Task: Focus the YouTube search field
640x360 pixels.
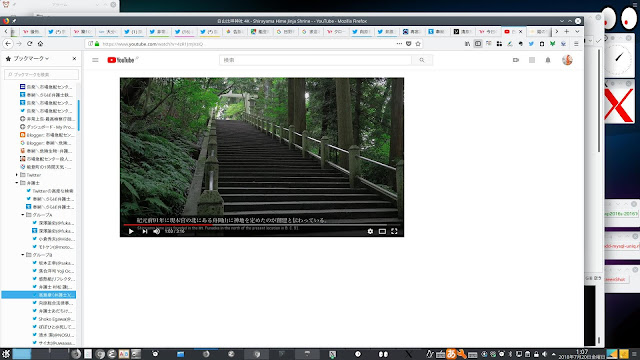Action: tap(316, 60)
